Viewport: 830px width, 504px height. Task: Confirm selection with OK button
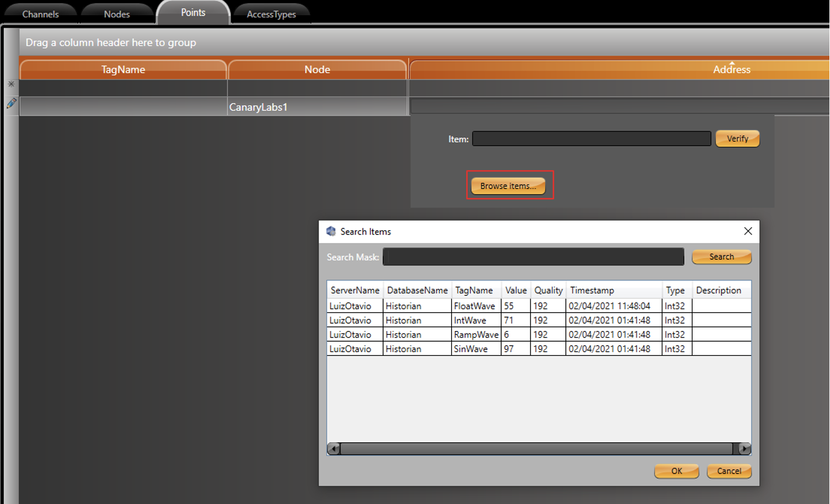676,471
